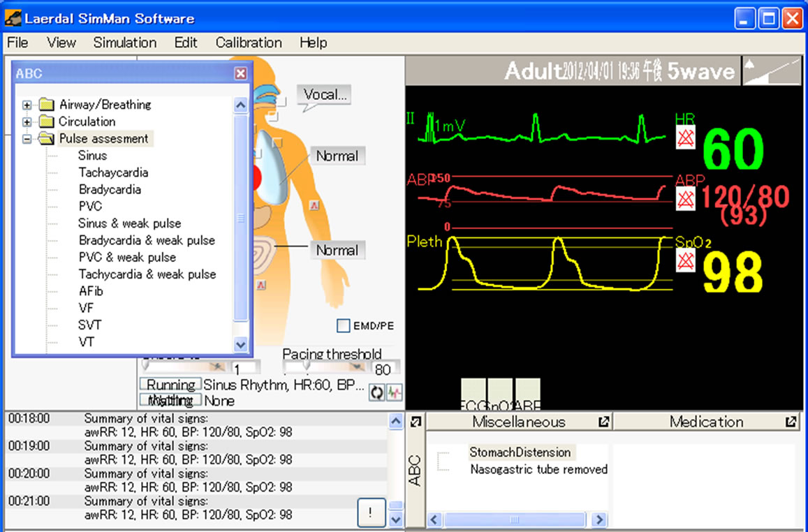
Task: Expand the Airway/Breathing tree node
Action: pyautogui.click(x=27, y=105)
